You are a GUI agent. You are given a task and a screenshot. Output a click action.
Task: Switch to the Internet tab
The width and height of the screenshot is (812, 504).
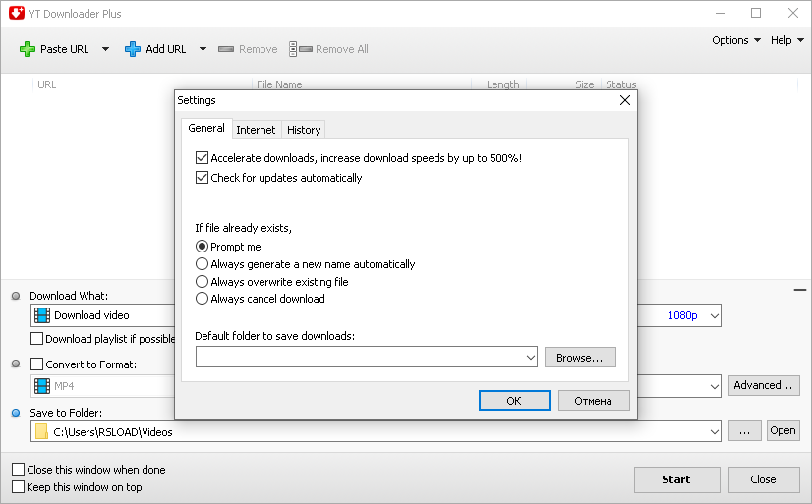pos(256,130)
